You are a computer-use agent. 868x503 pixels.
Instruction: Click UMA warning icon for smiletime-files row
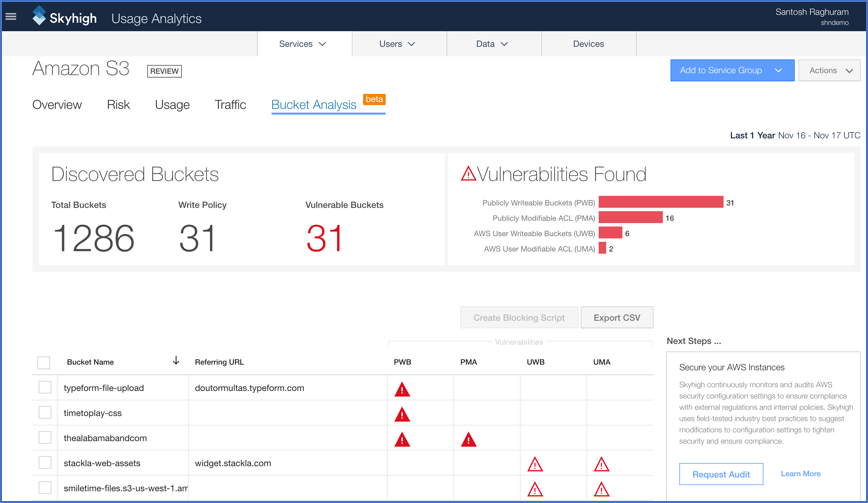tap(601, 490)
